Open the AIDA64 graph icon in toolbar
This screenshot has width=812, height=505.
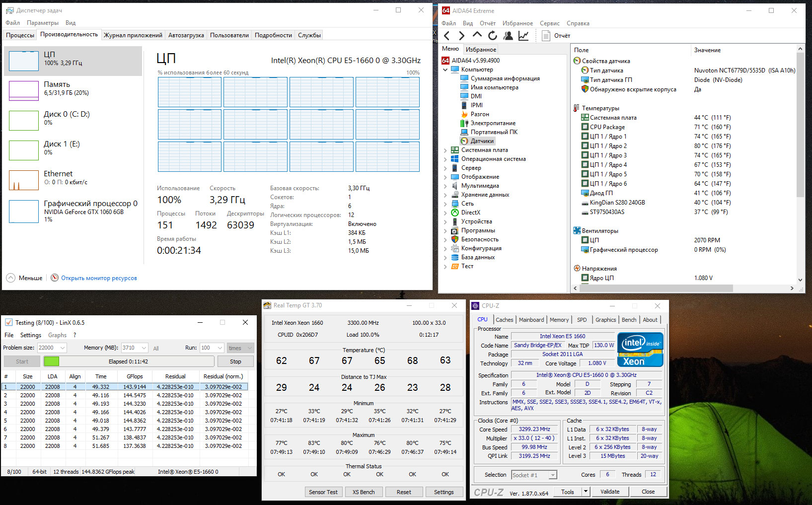523,36
